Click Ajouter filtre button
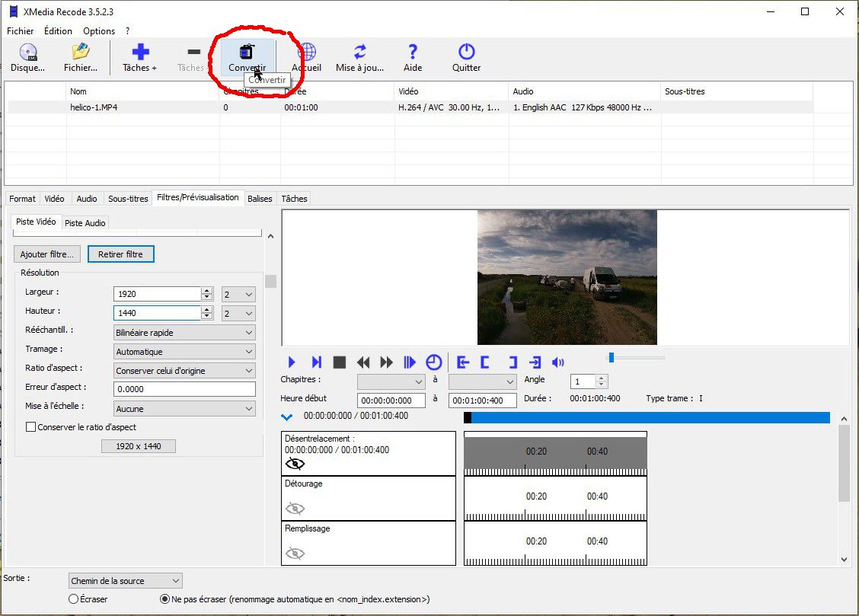 click(x=47, y=254)
